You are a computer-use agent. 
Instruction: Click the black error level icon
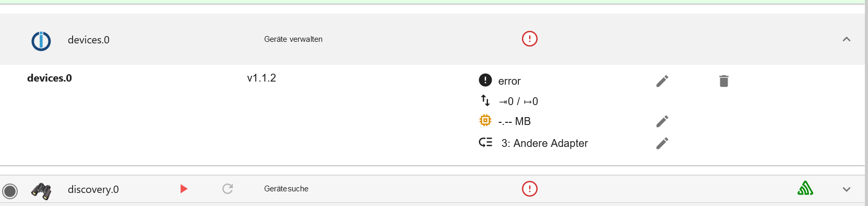pyautogui.click(x=485, y=80)
